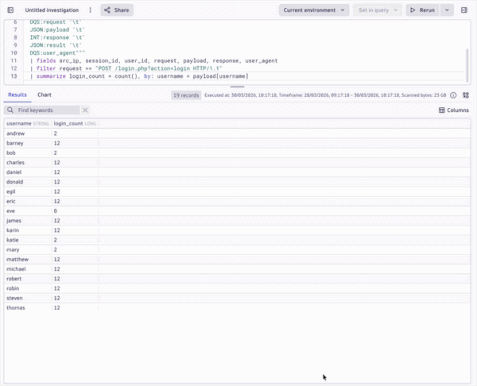The height and width of the screenshot is (386, 477).
Task: Expand the Rerun options arrow
Action: point(447,10)
